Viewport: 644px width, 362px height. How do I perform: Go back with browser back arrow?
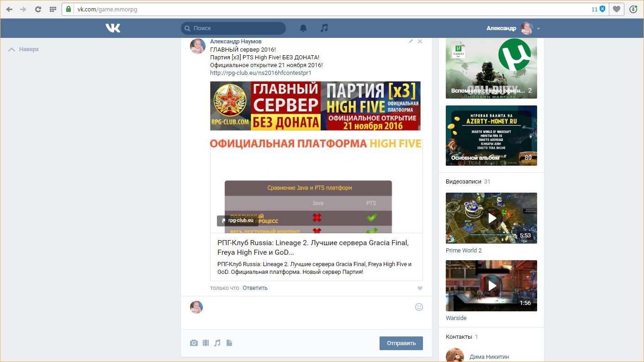[9, 9]
